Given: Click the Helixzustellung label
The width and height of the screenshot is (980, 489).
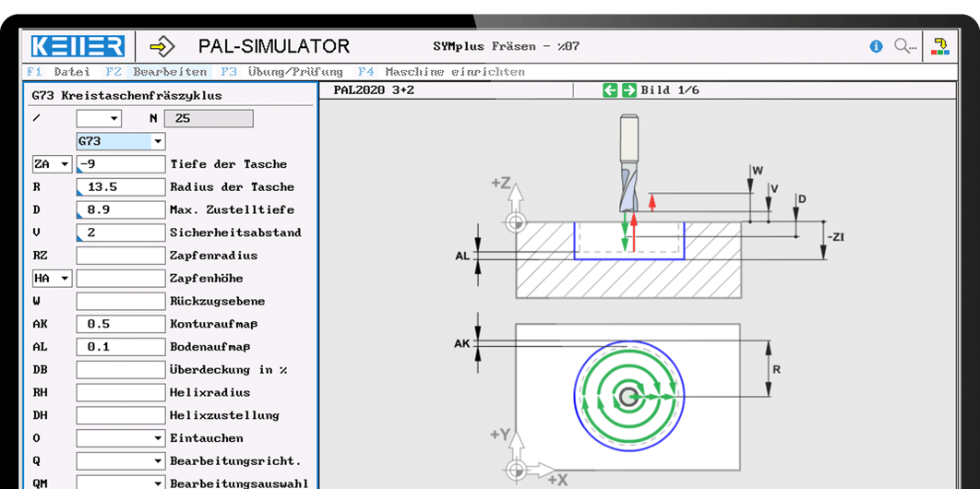Looking at the screenshot, I should [x=224, y=415].
